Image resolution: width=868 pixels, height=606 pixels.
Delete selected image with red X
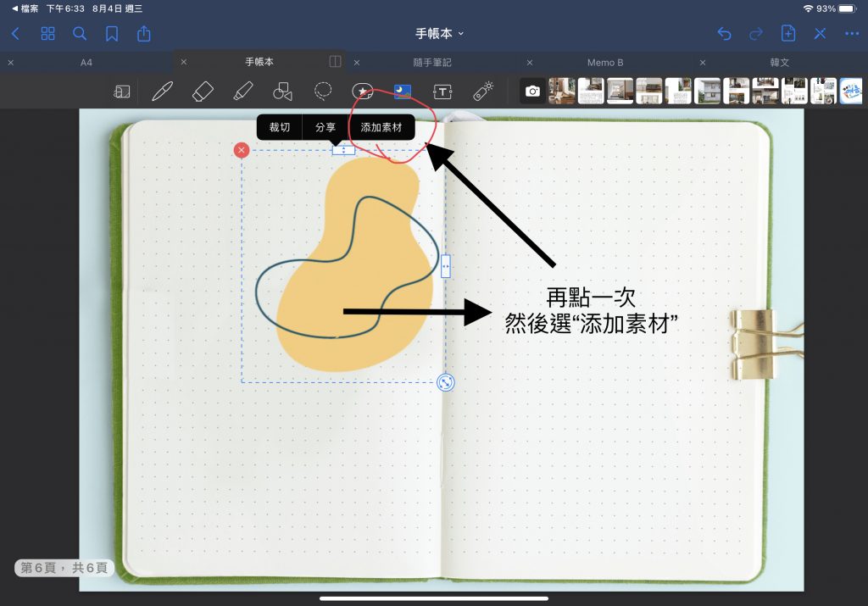tap(242, 150)
